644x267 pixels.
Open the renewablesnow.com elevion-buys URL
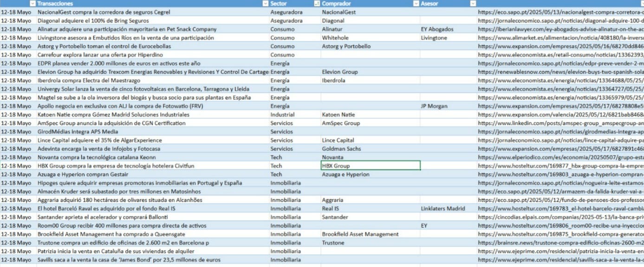click(x=560, y=72)
